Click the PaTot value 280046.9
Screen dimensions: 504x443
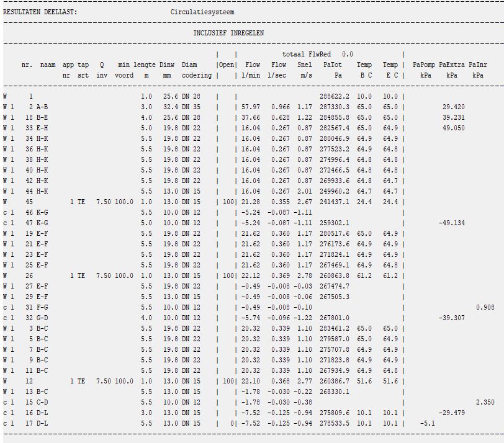335,138
